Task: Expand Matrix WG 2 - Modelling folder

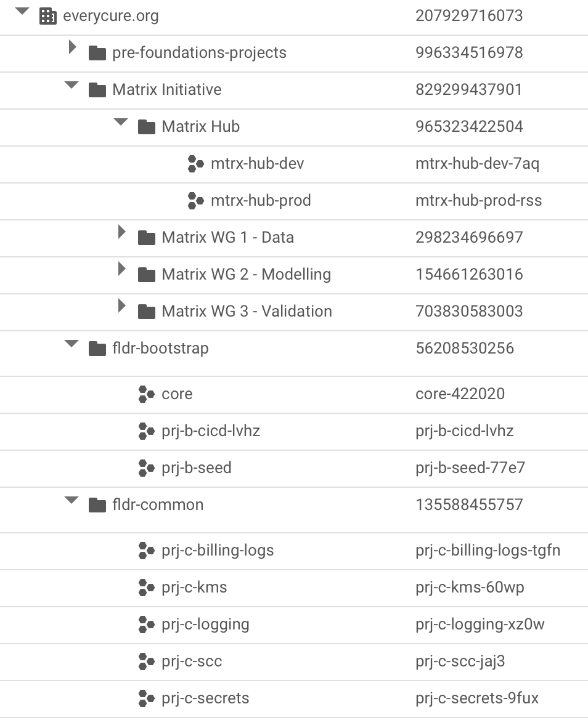Action: pyautogui.click(x=121, y=269)
